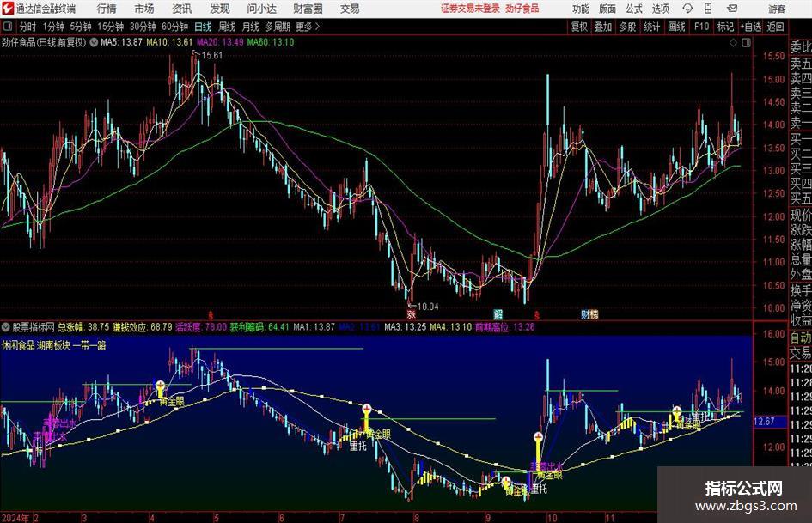The width and height of the screenshot is (812, 523).
Task: Click the 赚钱效应: 68.79 value
Action: (x=143, y=327)
